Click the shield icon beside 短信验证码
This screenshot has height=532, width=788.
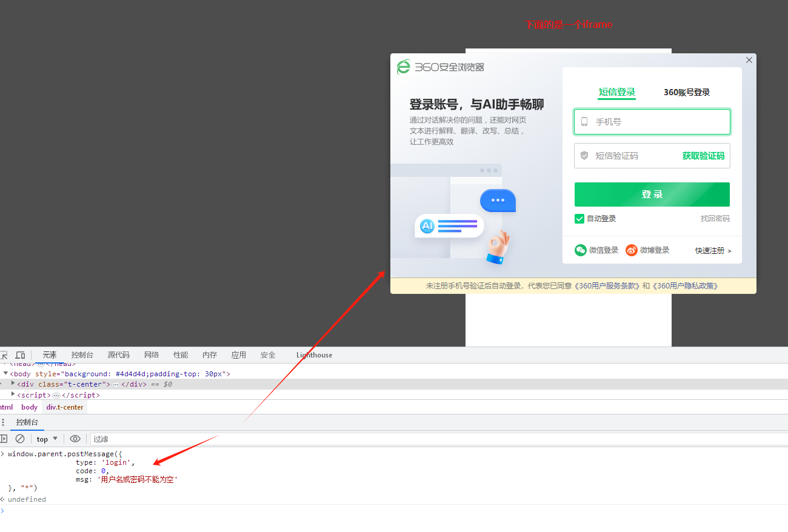click(x=584, y=156)
